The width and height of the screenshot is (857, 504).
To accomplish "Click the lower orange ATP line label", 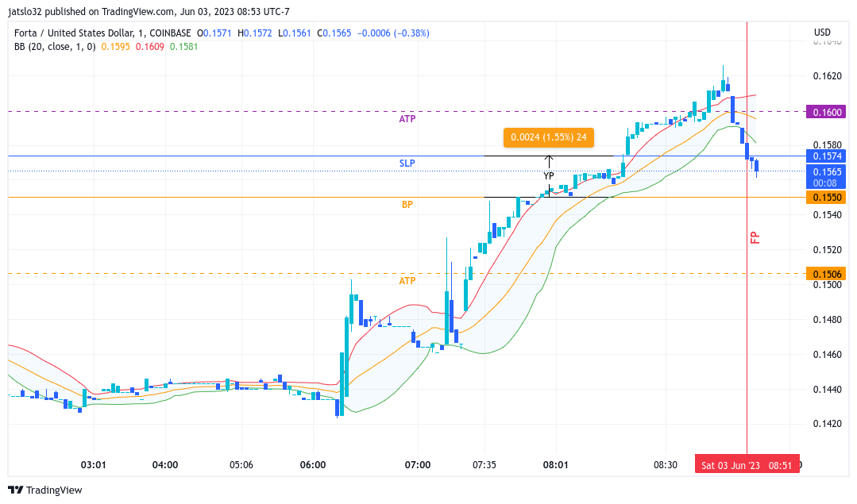I will [x=407, y=281].
